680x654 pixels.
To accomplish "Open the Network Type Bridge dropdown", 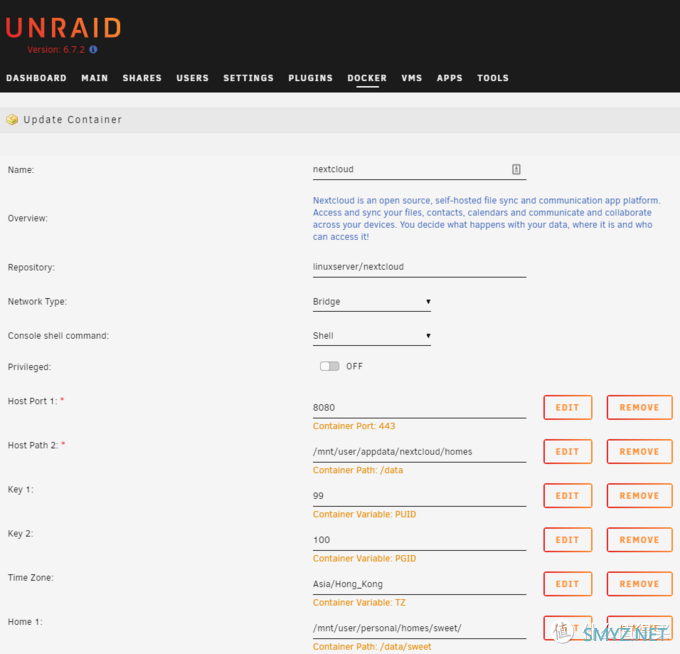I will pyautogui.click(x=372, y=302).
